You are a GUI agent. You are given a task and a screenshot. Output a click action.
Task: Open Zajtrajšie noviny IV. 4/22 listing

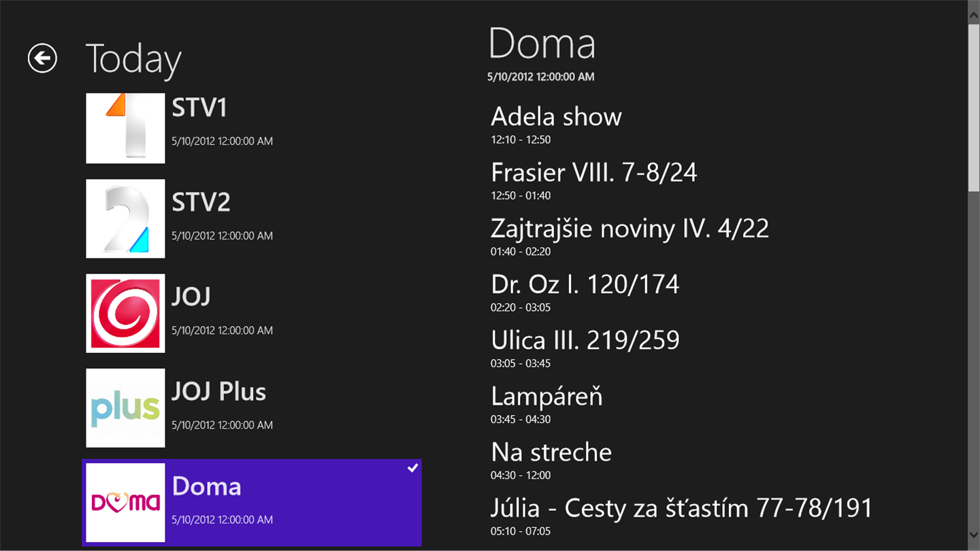point(630,229)
